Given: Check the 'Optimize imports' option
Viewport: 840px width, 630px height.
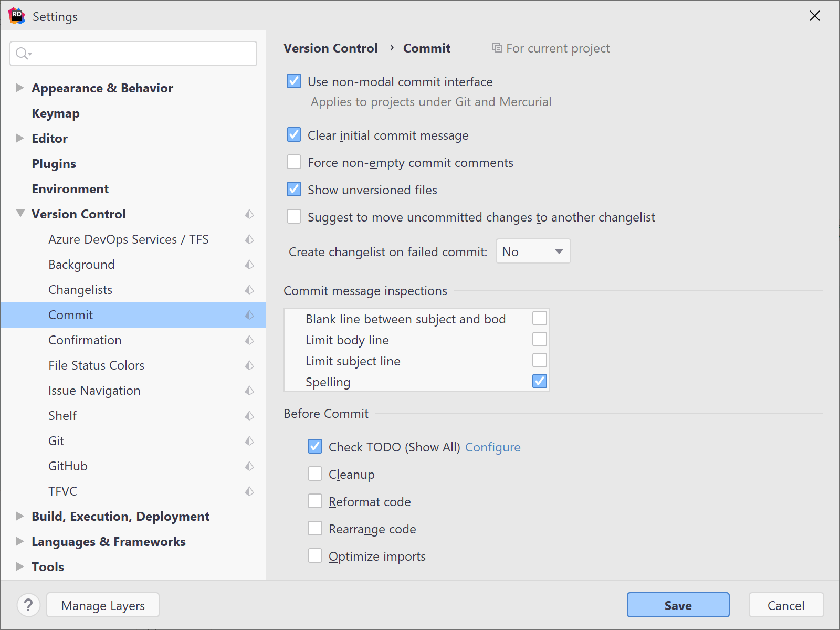Looking at the screenshot, I should pyautogui.click(x=315, y=556).
